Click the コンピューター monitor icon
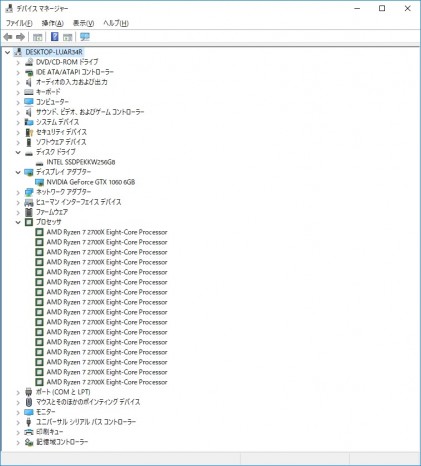Image resolution: width=421 pixels, height=466 pixels. point(29,102)
